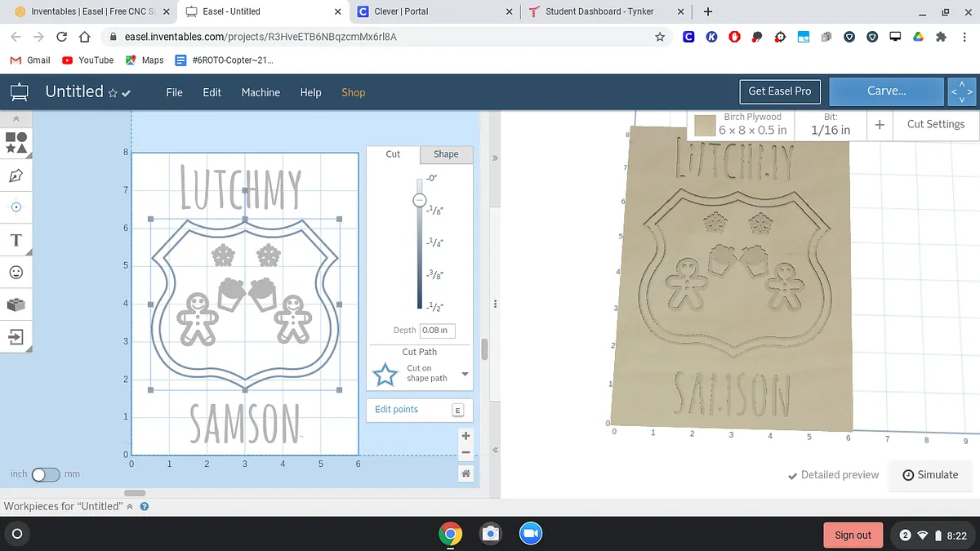Expand Workpieces for Untitled panel

pyautogui.click(x=129, y=507)
